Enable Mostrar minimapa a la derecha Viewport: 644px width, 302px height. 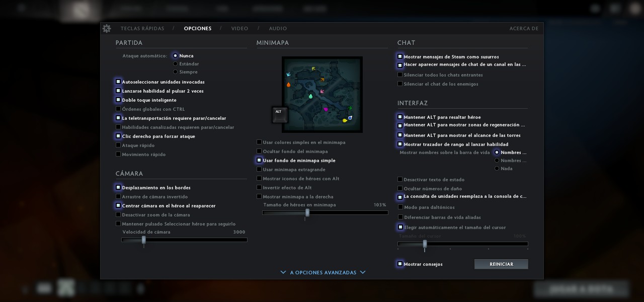[x=259, y=196]
